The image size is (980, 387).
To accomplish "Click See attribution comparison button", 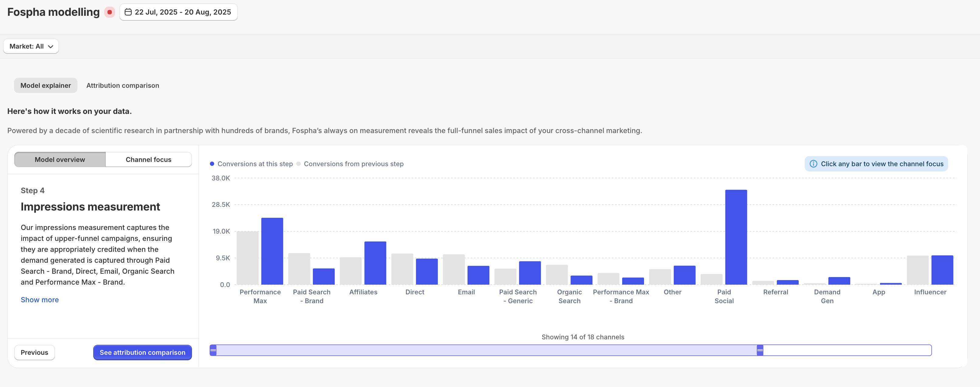I will click(142, 352).
